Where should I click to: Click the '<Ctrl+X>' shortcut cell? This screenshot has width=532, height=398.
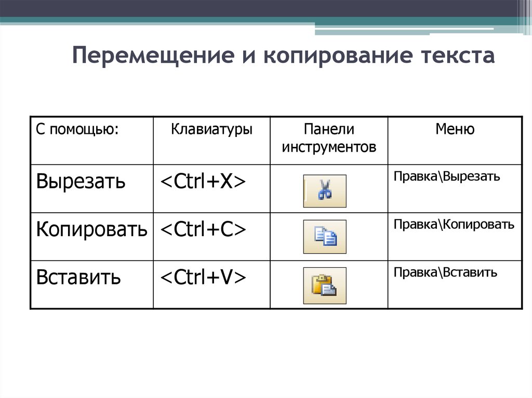(212, 189)
